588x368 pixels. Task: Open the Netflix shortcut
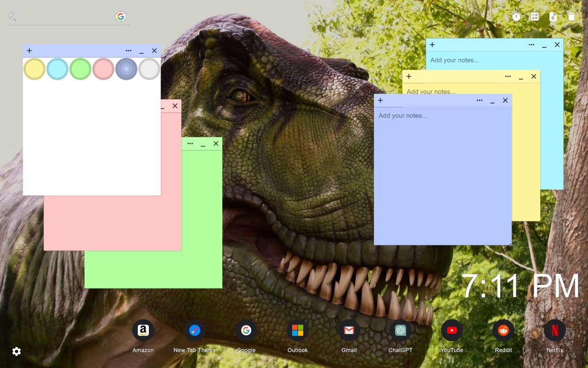[555, 330]
